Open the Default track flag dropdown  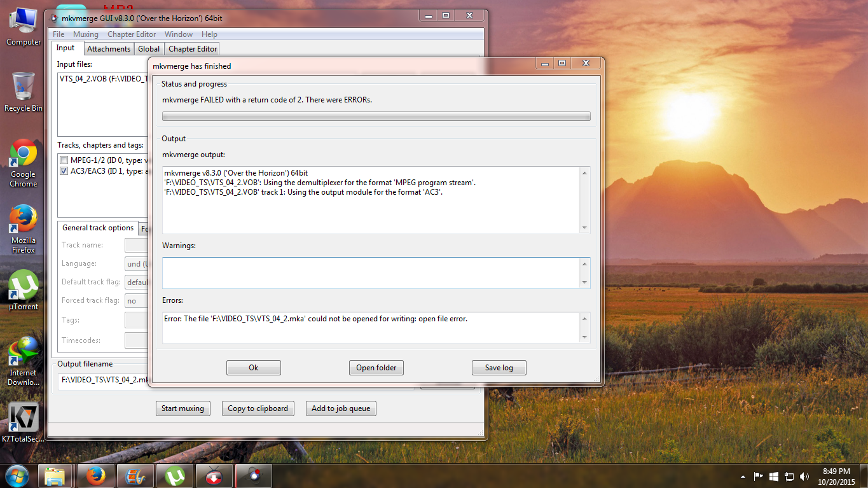point(136,282)
